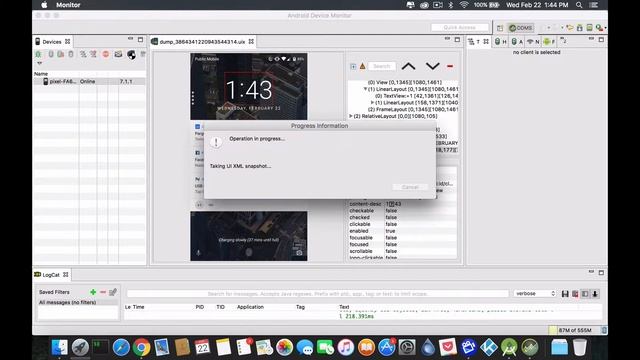Click the Start Method Profiling icon
The image size is (640, 360).
[x=93, y=54]
